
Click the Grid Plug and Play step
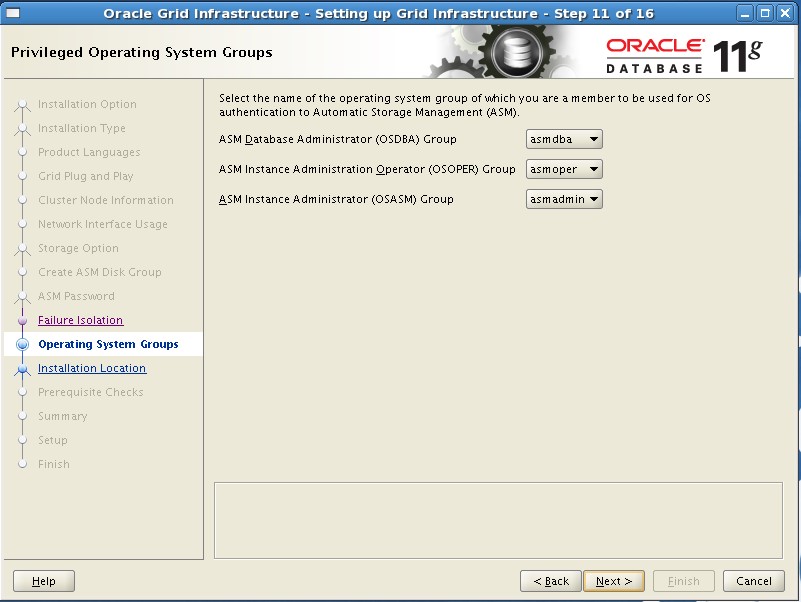pos(86,176)
